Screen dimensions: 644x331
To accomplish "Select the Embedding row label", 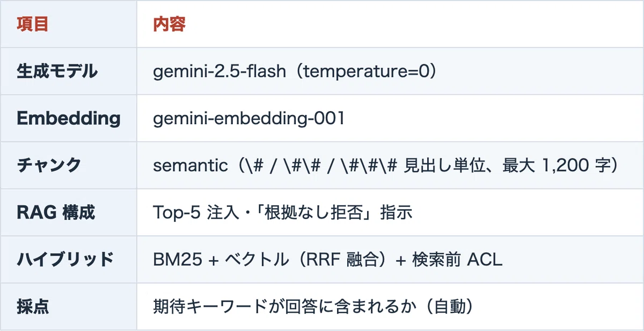I will (x=69, y=119).
